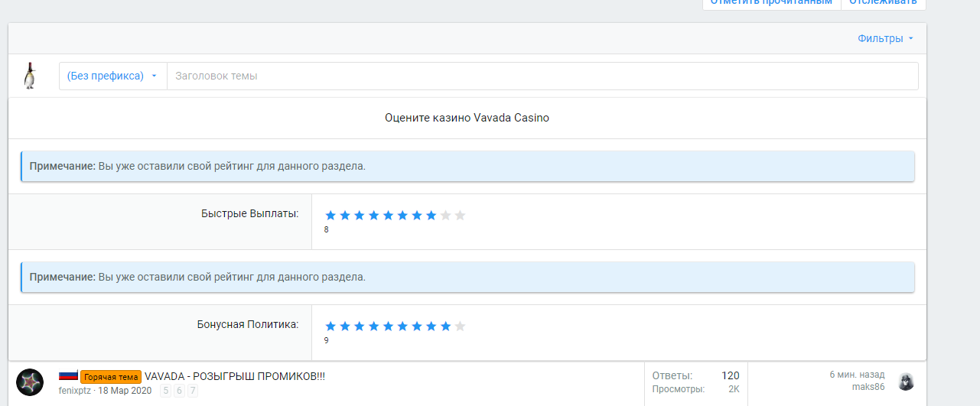Click the rating value 8
Image resolution: width=980 pixels, height=406 pixels.
click(x=327, y=229)
